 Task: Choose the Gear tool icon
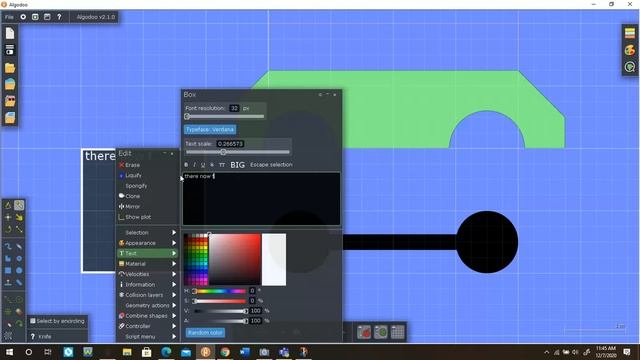click(x=19, y=258)
